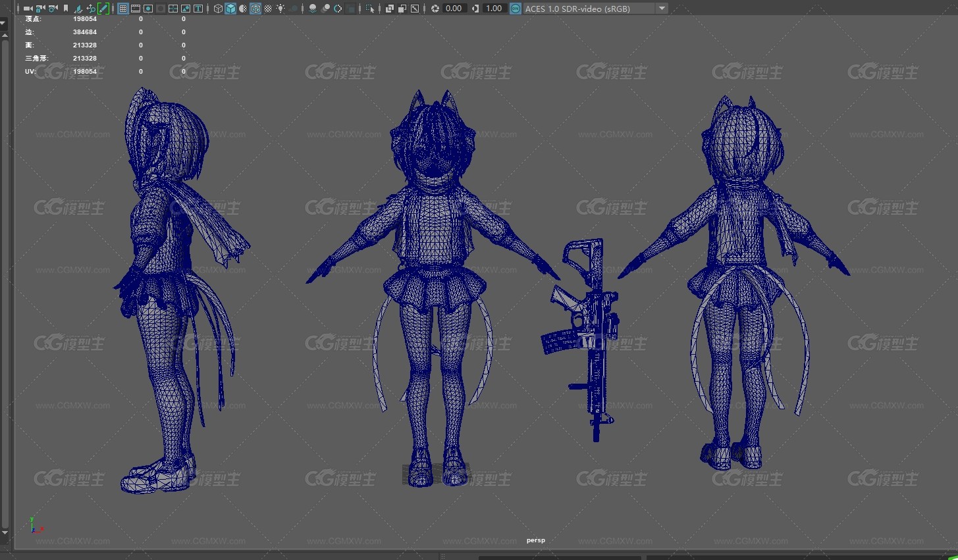Viewport: 958px width, 560px height.
Task: Click the X-Ray icon
Action: pos(389,9)
